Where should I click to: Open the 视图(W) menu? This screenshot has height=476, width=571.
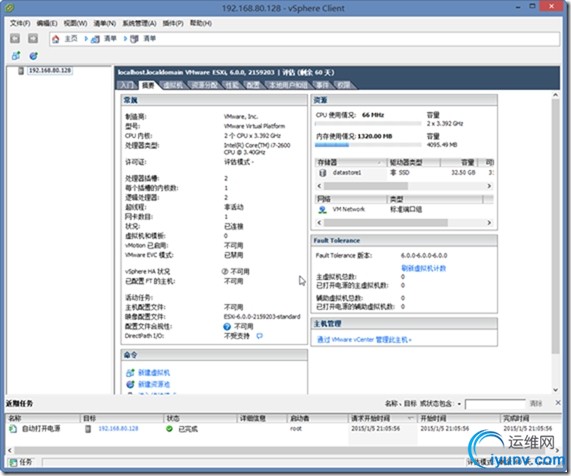pyautogui.click(x=75, y=23)
